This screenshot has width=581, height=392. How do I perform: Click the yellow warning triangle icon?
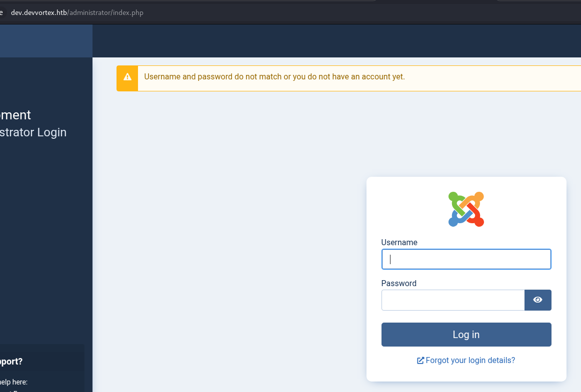(x=127, y=77)
